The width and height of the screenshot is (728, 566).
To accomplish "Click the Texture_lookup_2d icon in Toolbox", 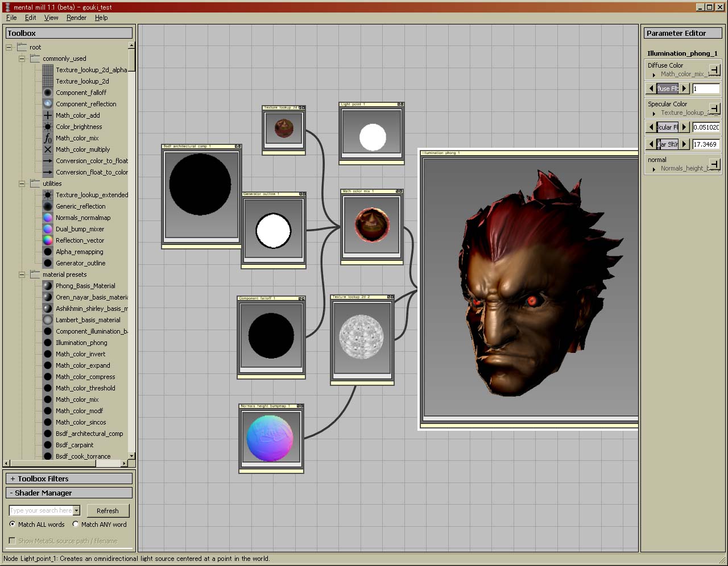I will [x=48, y=81].
